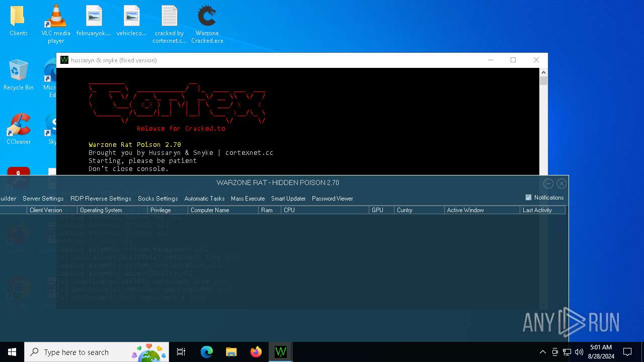
Task: Open Microsoft Edge in taskbar
Action: click(207, 352)
